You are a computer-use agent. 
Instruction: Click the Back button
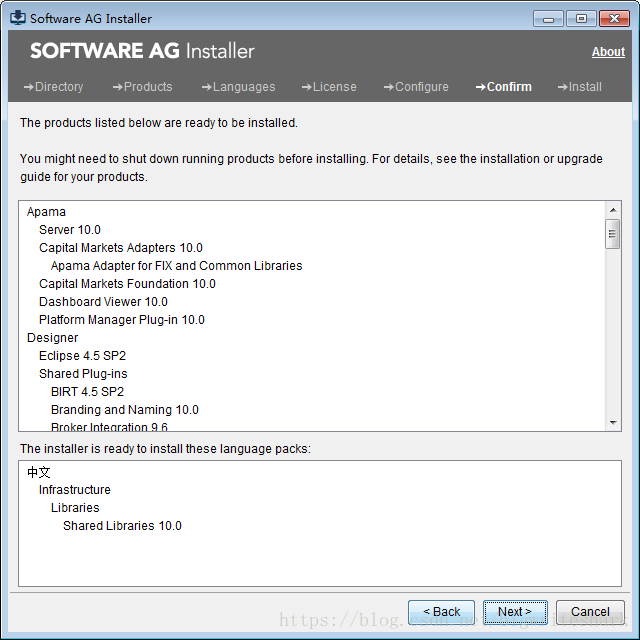tap(441, 612)
